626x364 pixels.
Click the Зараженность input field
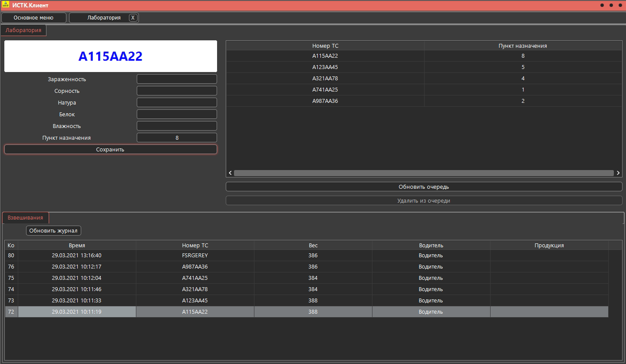point(177,79)
